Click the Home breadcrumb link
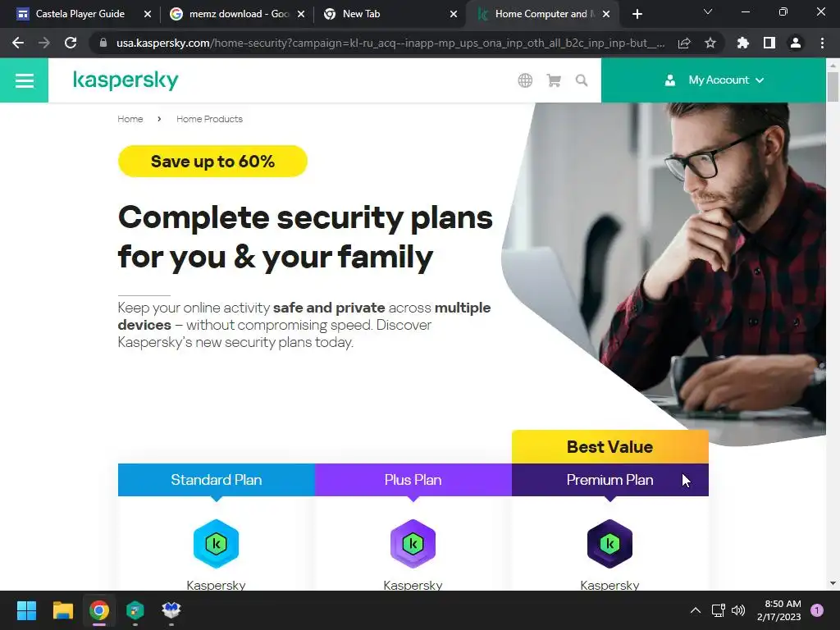 [x=130, y=119]
